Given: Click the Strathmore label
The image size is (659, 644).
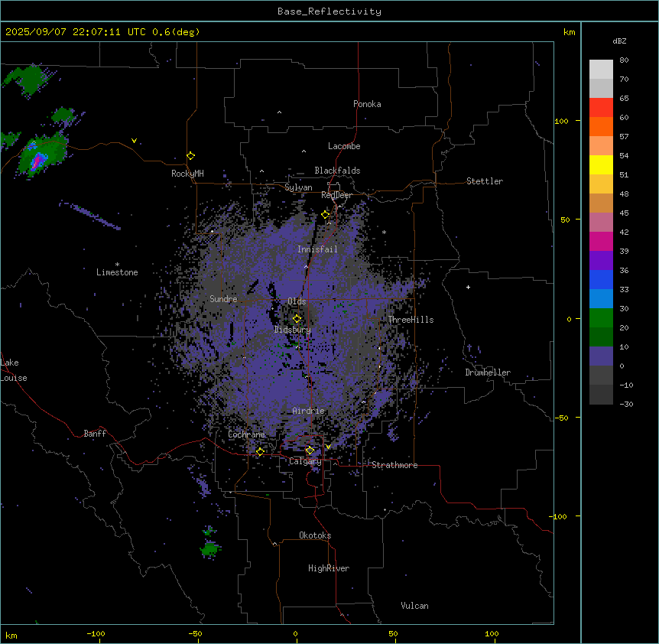Looking at the screenshot, I should [394, 465].
